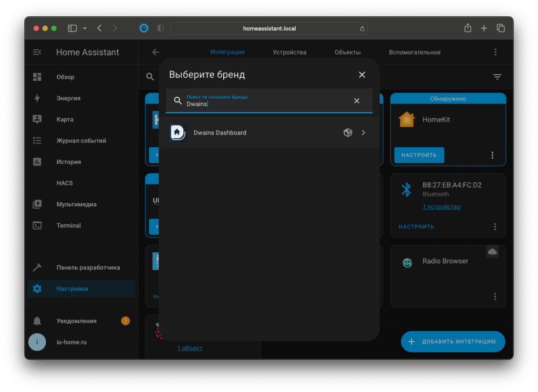Click the Мультимедиа play icon
Screen dimensions: 538x392
(x=37, y=204)
